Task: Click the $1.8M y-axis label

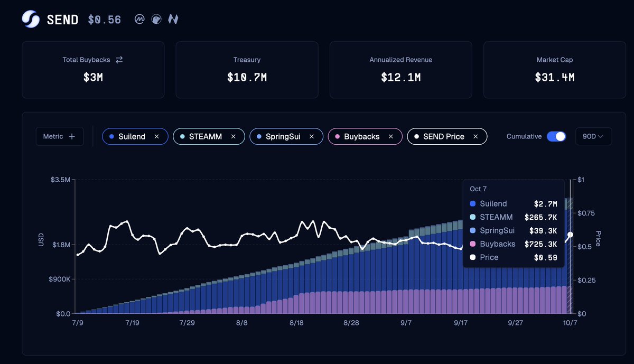Action: click(x=60, y=245)
